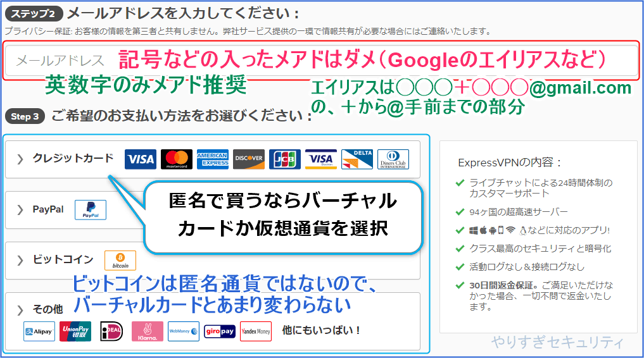Select the その他 label text
644x358 pixels.
coord(47,309)
